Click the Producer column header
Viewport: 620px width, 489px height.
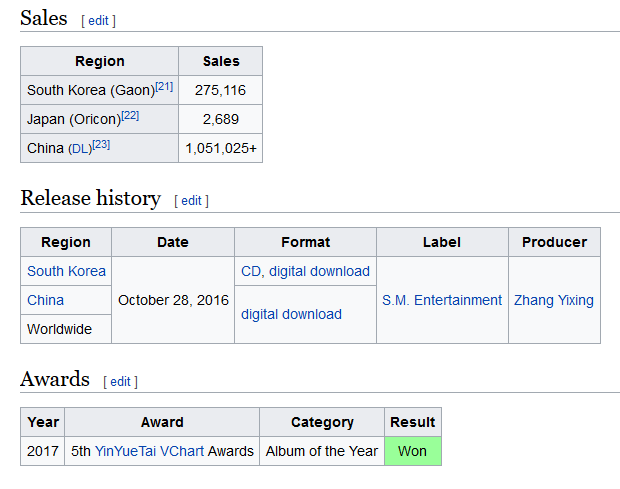click(554, 242)
